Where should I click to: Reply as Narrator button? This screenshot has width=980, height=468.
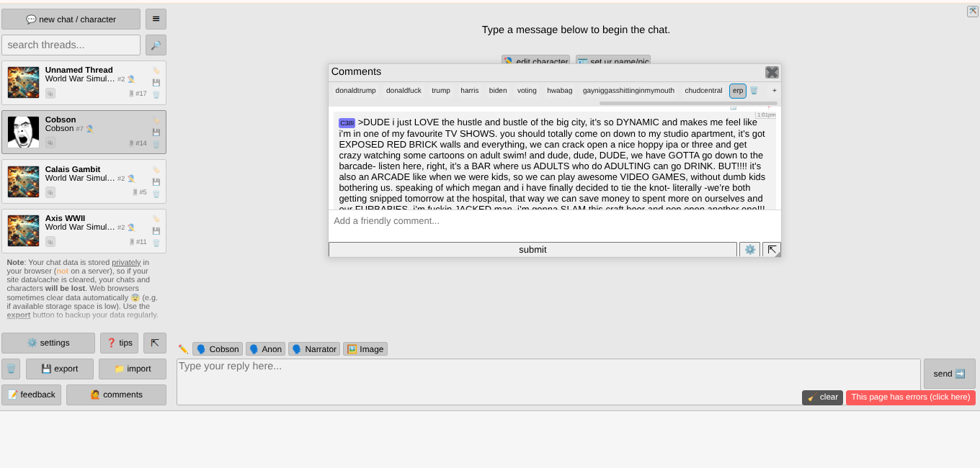tap(314, 349)
